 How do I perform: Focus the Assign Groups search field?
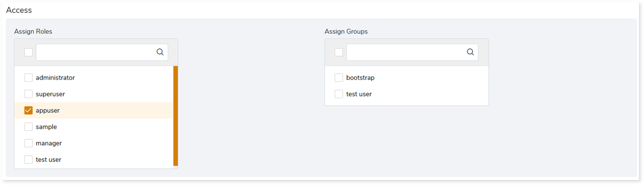click(x=413, y=52)
